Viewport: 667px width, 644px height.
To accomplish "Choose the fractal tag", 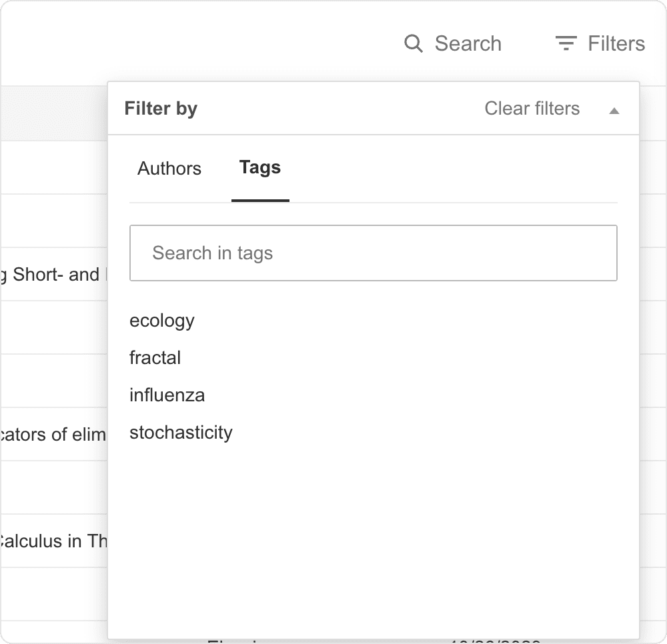I will pos(155,358).
